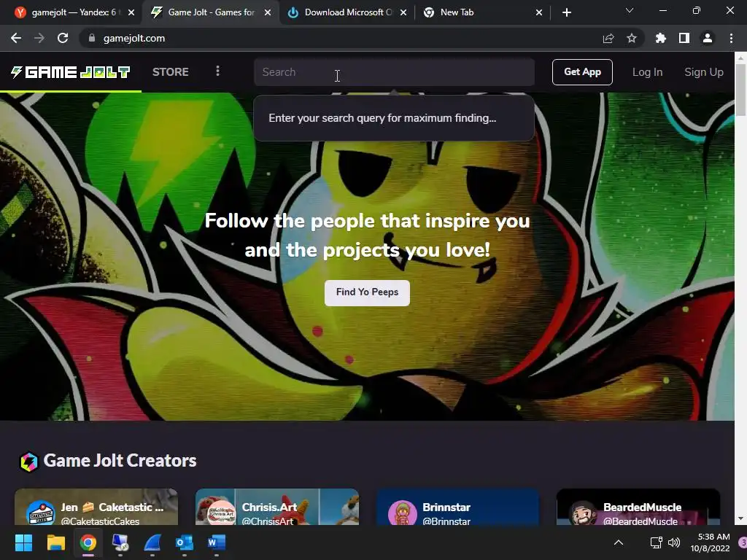This screenshot has height=560, width=747.
Task: Click the Find Yo Peeps button
Action: [x=367, y=292]
